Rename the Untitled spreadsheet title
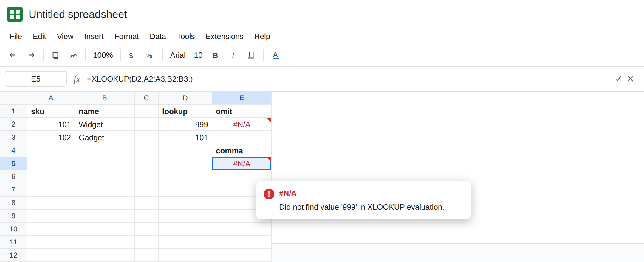This screenshot has height=262, width=644. point(78,14)
